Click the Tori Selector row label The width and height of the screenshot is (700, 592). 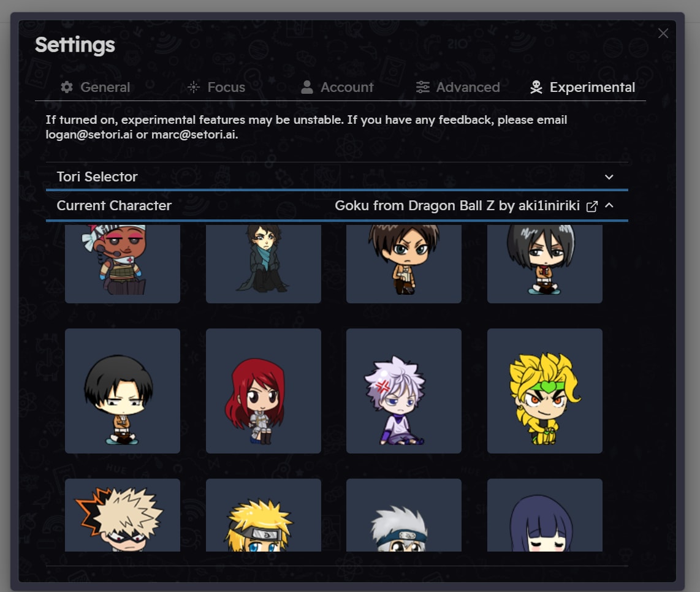[97, 176]
